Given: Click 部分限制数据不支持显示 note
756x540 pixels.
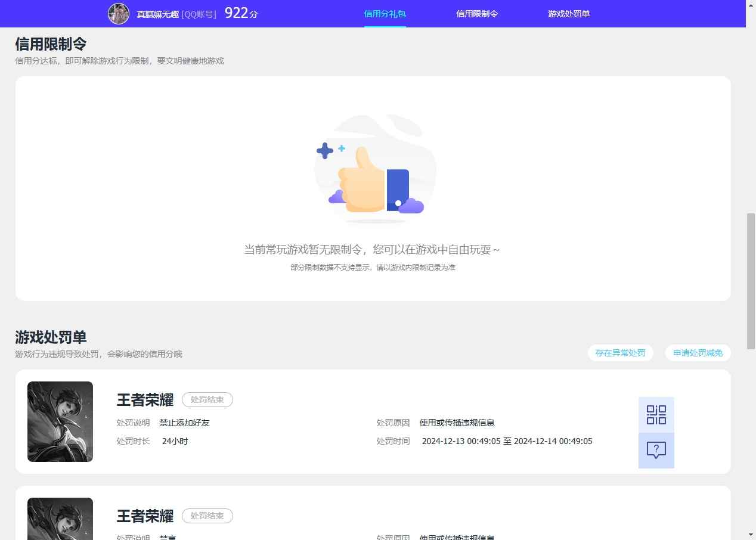Looking at the screenshot, I should [373, 268].
